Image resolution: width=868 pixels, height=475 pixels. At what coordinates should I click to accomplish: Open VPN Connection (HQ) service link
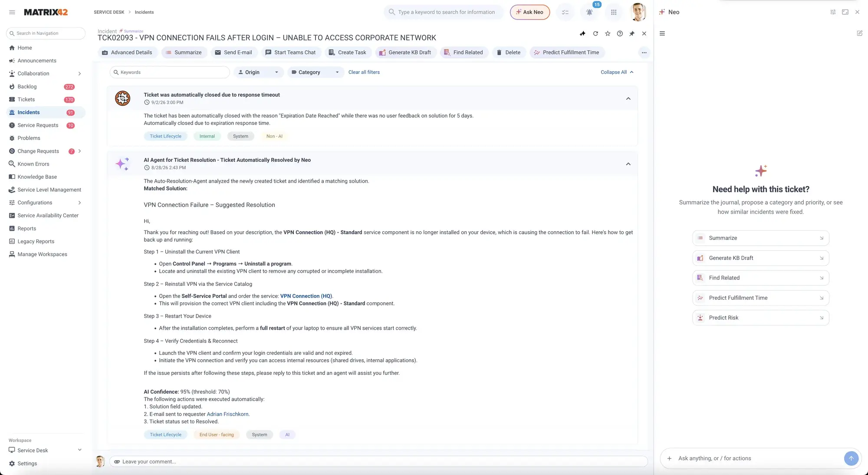pos(306,296)
